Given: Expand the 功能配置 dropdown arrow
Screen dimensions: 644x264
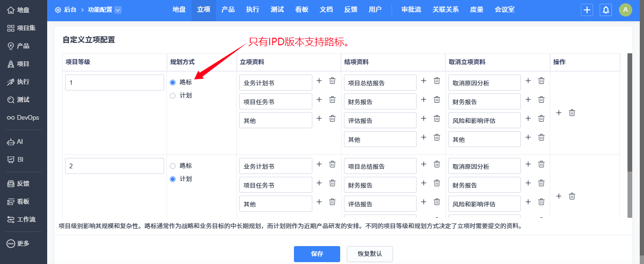Looking at the screenshot, I should coord(118,9).
